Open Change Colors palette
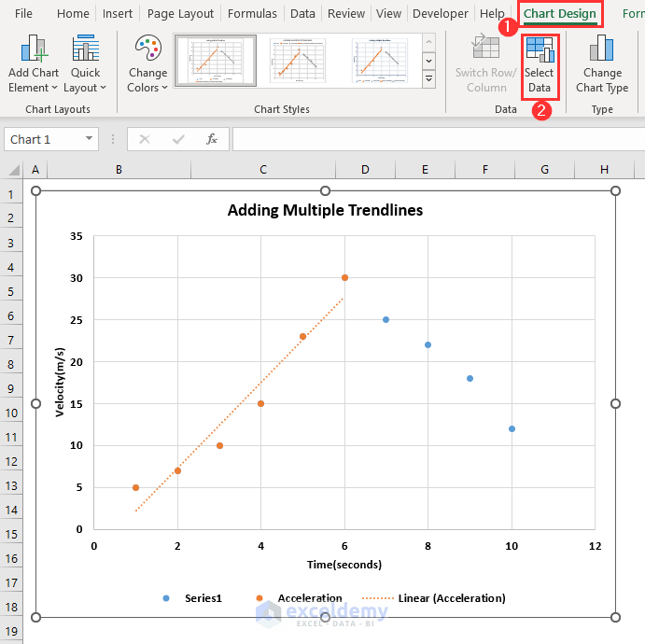The width and height of the screenshot is (645, 644). (x=147, y=64)
